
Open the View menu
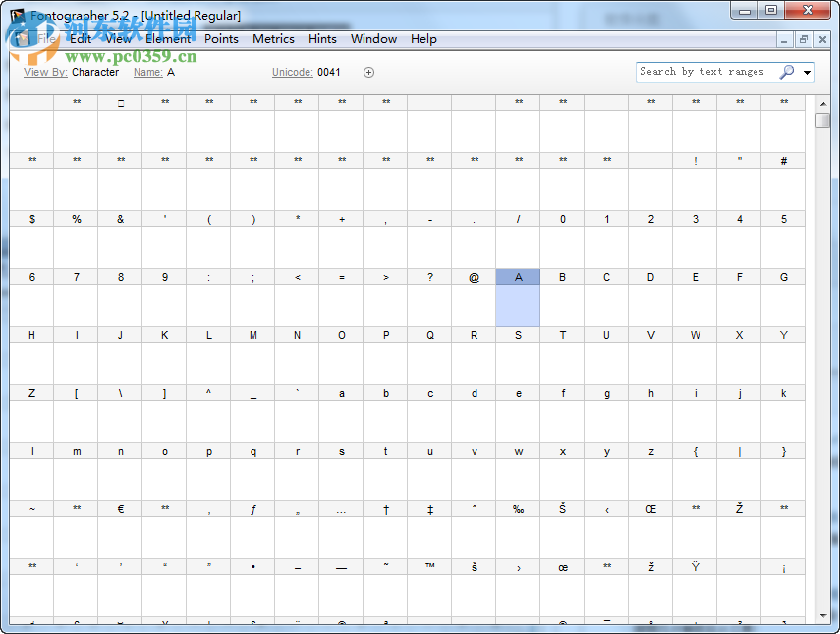pyautogui.click(x=118, y=39)
